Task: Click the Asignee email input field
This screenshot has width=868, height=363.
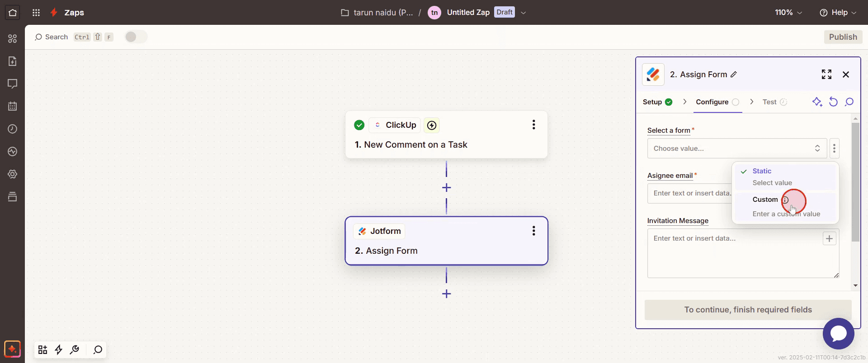Action: 690,193
